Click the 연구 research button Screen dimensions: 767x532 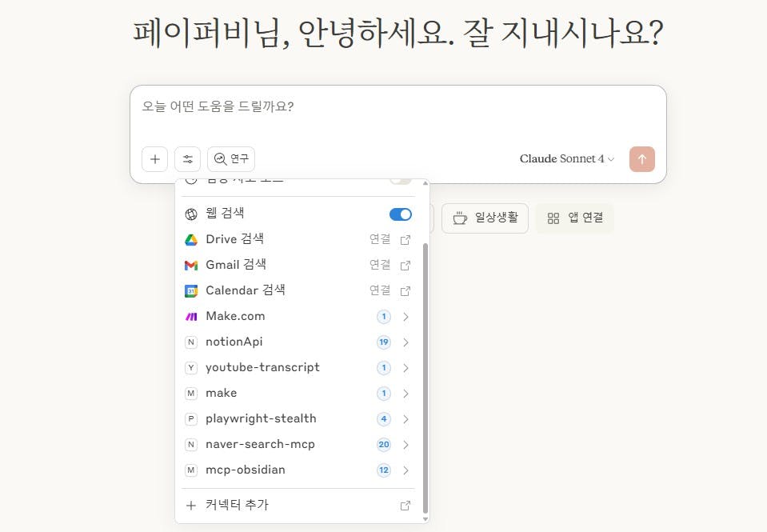click(231, 159)
